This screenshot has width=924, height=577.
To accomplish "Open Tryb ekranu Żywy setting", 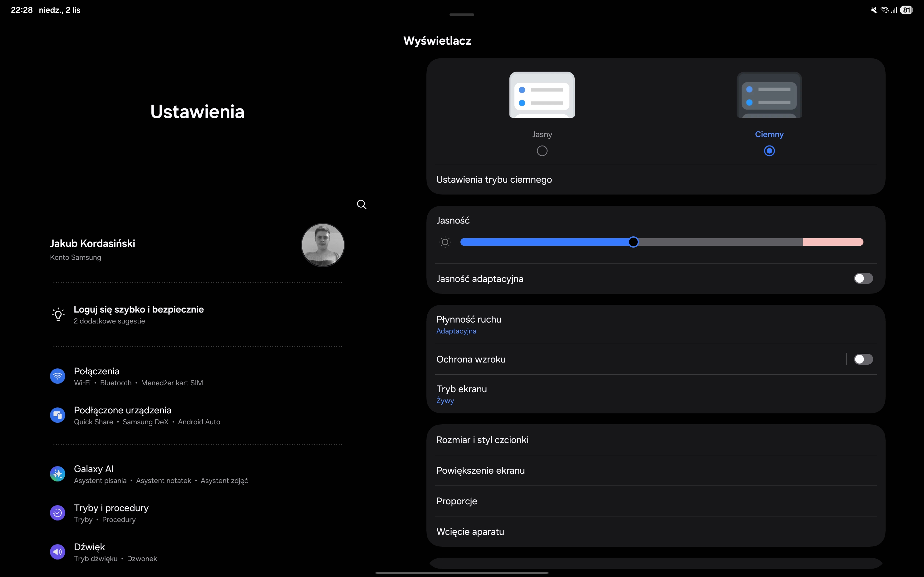I will (462, 394).
